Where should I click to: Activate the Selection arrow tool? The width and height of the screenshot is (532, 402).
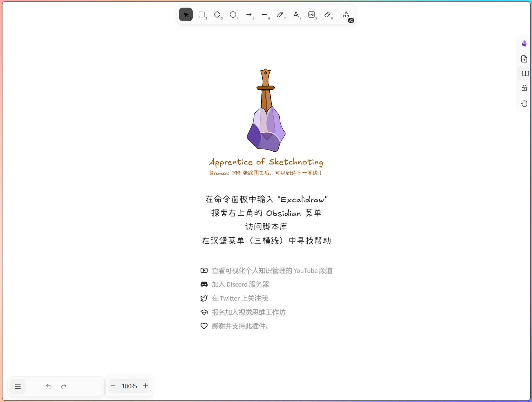(x=186, y=15)
